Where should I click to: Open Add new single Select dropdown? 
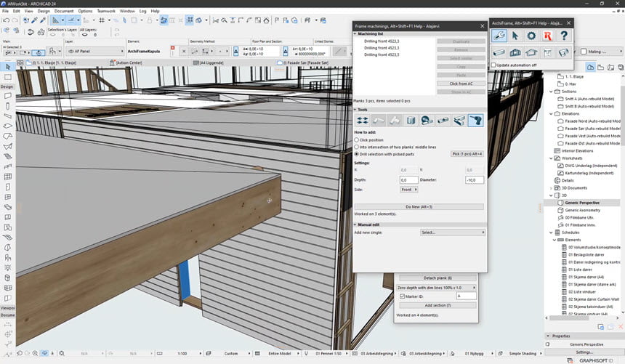click(x=453, y=232)
